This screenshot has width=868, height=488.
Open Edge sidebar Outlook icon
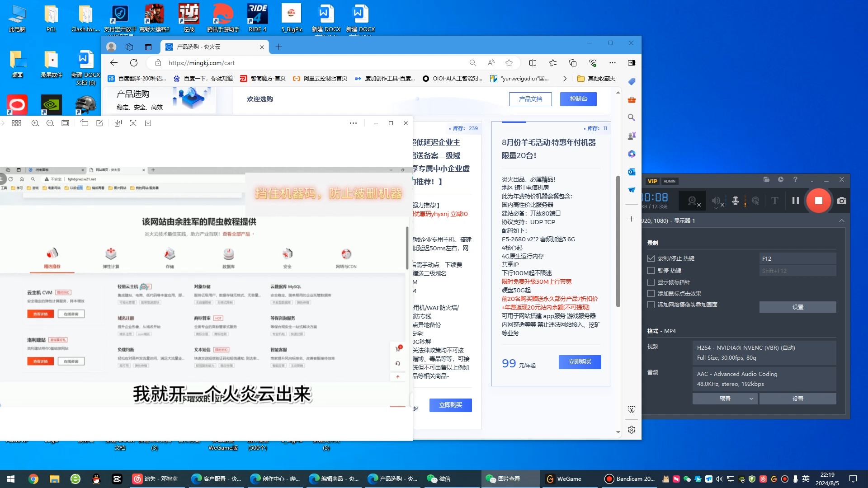point(632,172)
